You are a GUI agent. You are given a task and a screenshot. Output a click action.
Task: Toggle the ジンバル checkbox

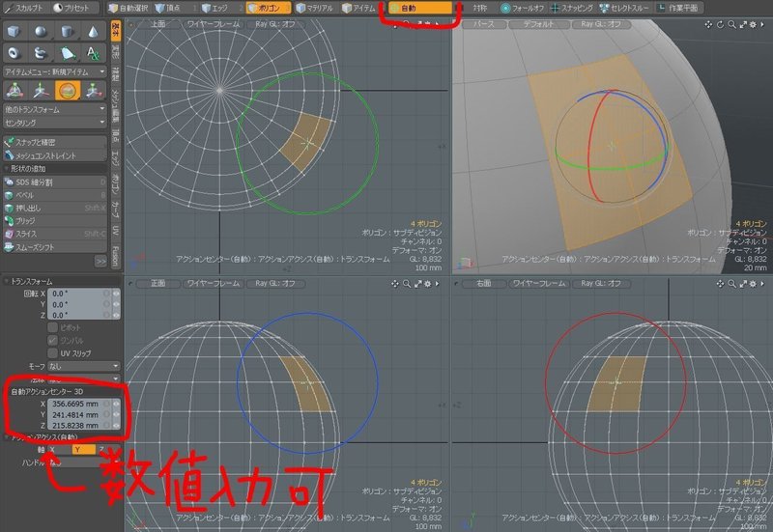click(53, 341)
